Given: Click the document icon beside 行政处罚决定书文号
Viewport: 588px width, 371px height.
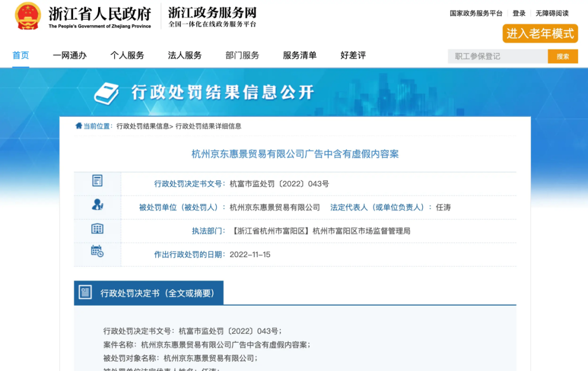Looking at the screenshot, I should coord(97,181).
